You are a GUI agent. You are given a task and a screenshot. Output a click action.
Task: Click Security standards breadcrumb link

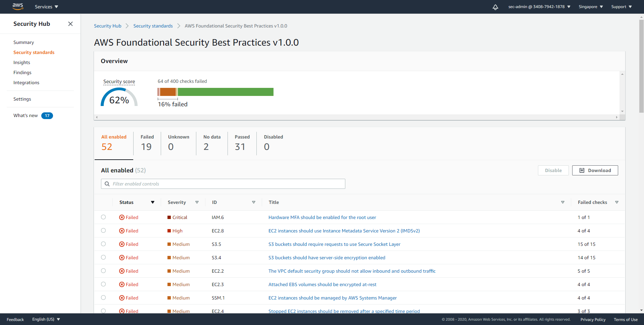point(153,26)
